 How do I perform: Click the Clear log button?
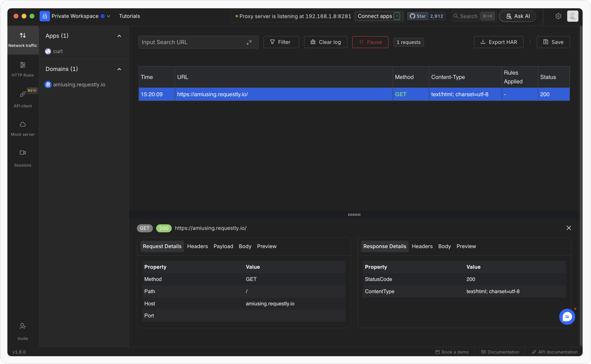click(326, 42)
